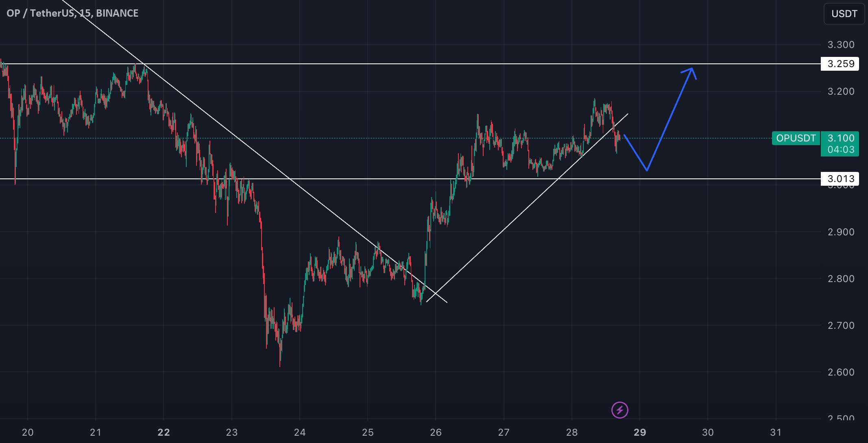
Task: Click the 2.700 price axis label
Action: [x=841, y=326]
